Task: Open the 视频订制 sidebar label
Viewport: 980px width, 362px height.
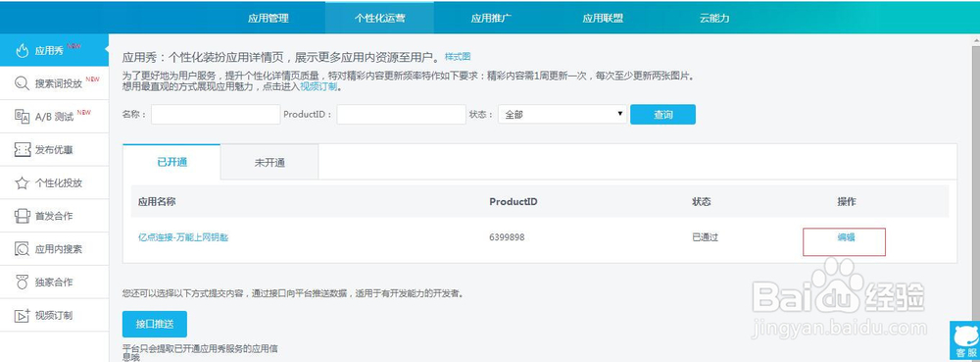Action: [54, 316]
